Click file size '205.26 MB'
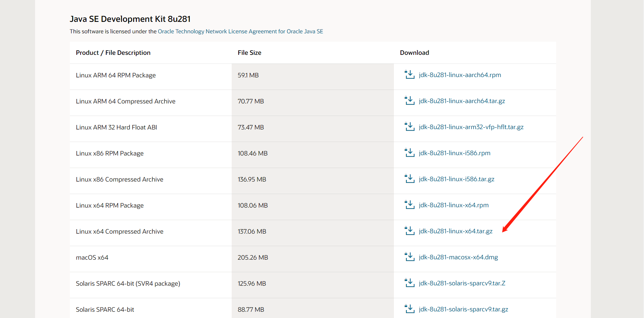 point(253,258)
